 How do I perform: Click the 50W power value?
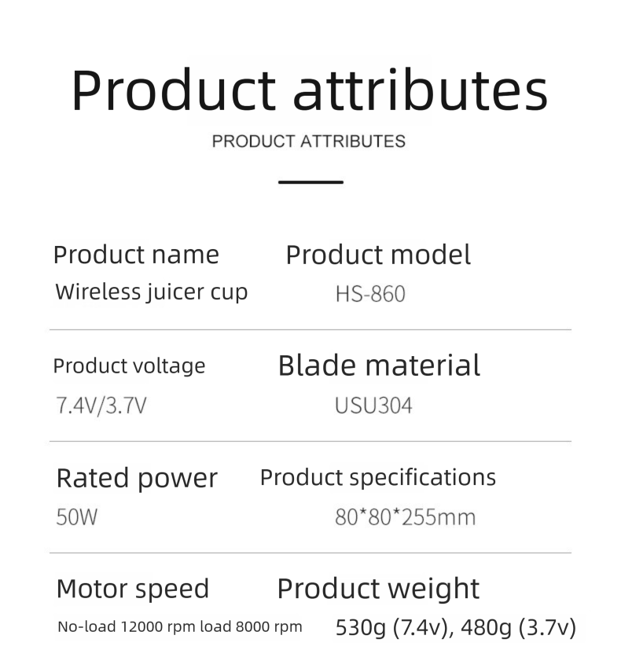pos(77,518)
